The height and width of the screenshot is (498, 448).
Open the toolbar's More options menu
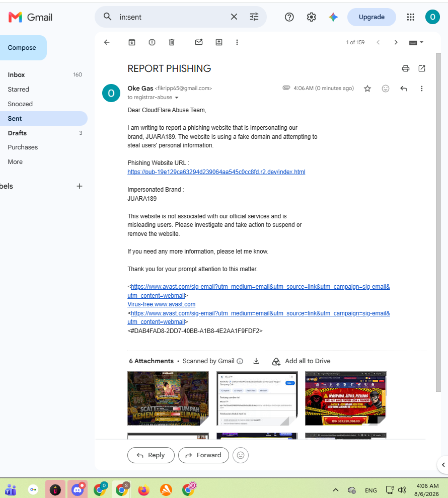(237, 42)
